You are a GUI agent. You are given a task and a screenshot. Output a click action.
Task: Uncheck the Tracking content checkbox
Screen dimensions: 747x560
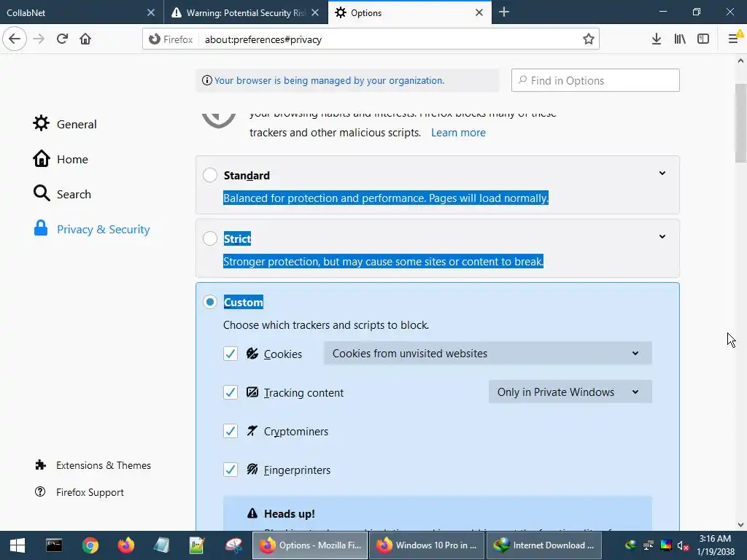(231, 392)
